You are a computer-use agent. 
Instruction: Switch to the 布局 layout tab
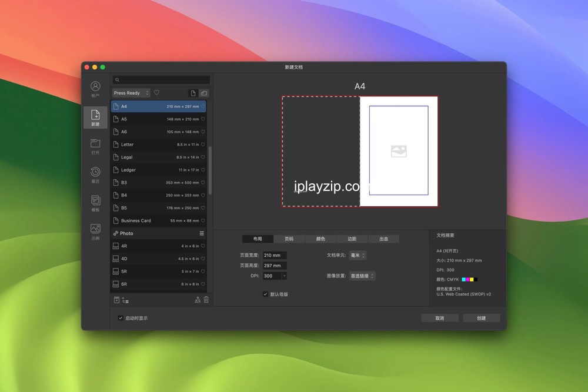(x=258, y=239)
